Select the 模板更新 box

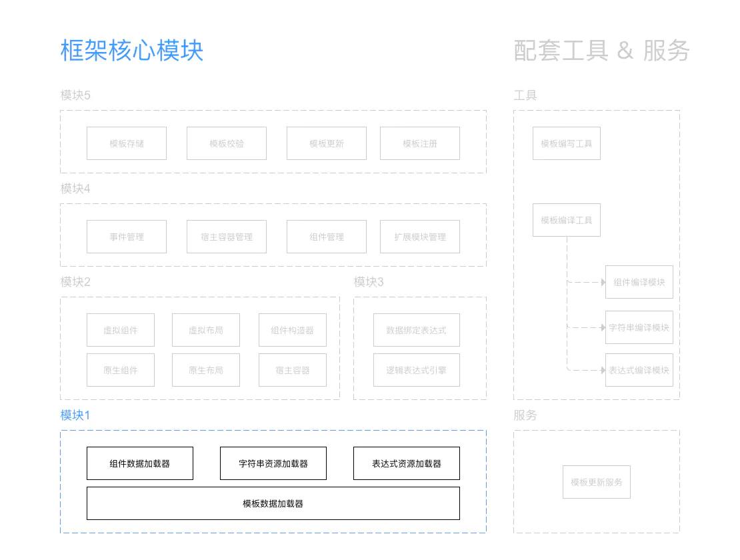326,143
